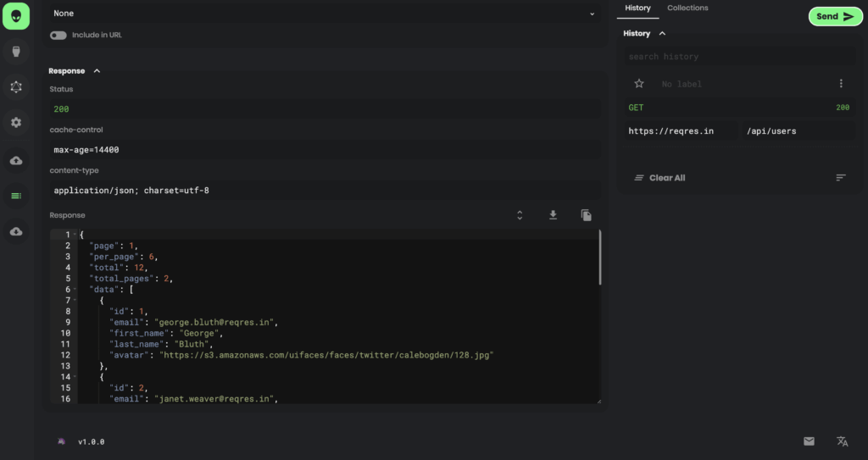Open the GraphQL page icon in sidebar
This screenshot has width=868, height=460.
coord(16,87)
